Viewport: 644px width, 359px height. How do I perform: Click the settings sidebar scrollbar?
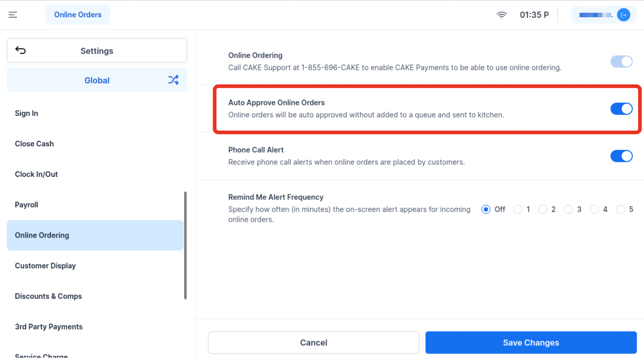185,245
